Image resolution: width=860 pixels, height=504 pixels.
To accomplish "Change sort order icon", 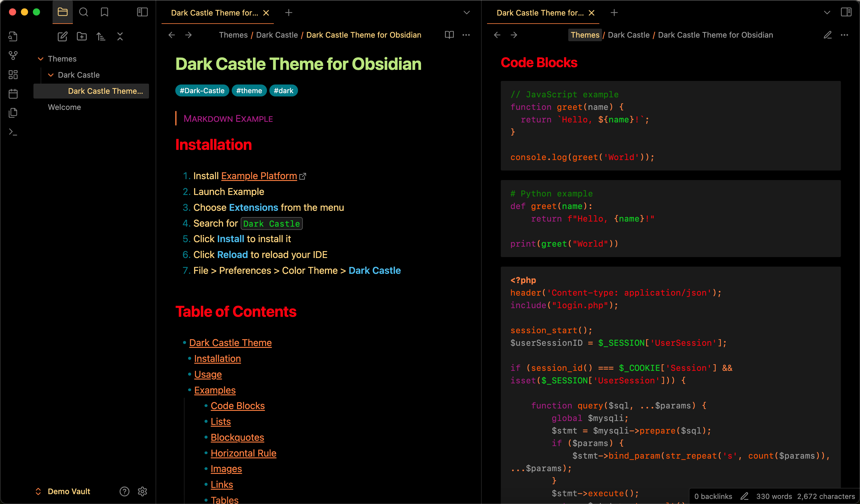I will pyautogui.click(x=101, y=36).
